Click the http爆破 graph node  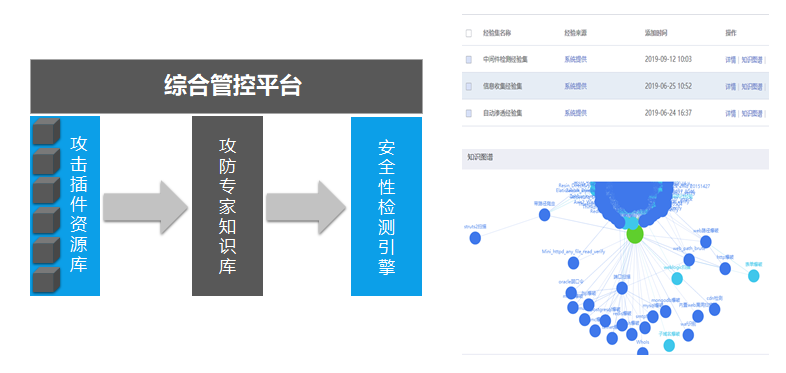point(725,269)
